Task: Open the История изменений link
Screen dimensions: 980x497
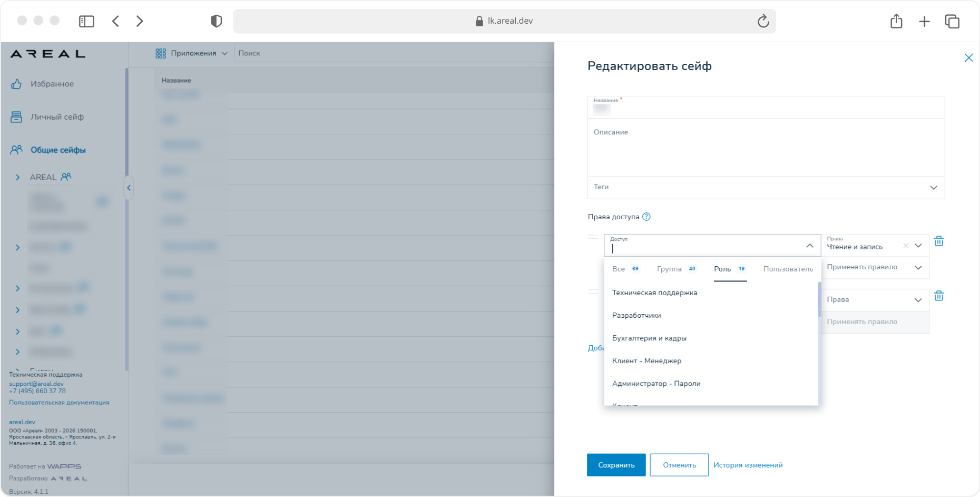Action: pyautogui.click(x=748, y=465)
